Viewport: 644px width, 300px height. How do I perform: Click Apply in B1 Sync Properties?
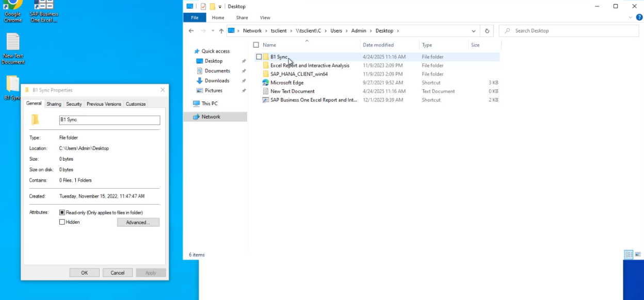coord(151,273)
